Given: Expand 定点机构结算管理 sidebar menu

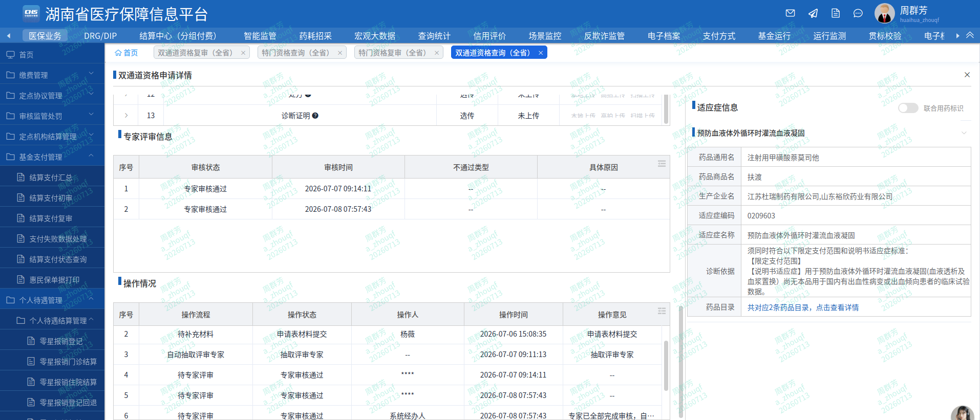Looking at the screenshot, I should [x=52, y=137].
